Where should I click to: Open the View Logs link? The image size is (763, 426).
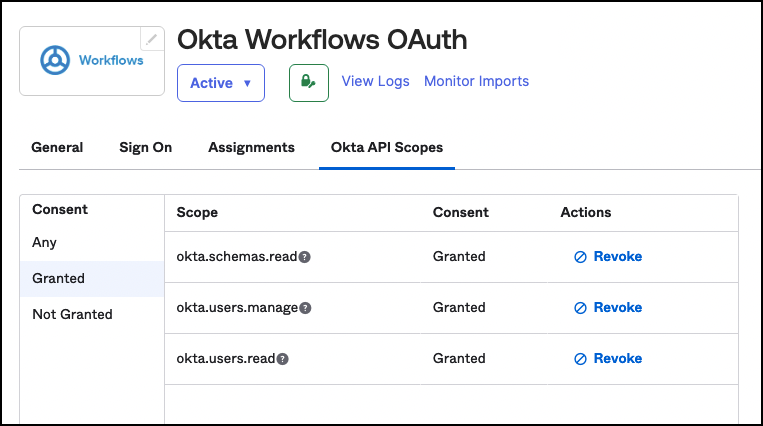point(375,81)
